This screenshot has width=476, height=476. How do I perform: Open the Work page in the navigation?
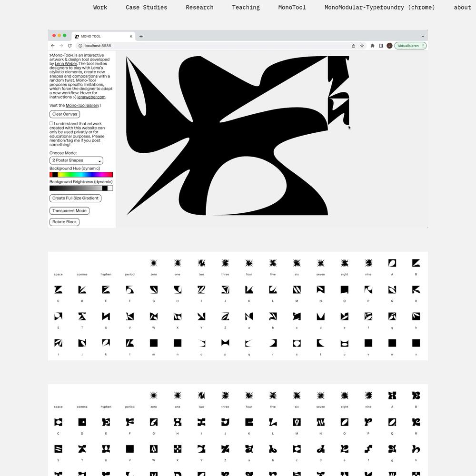(100, 7)
